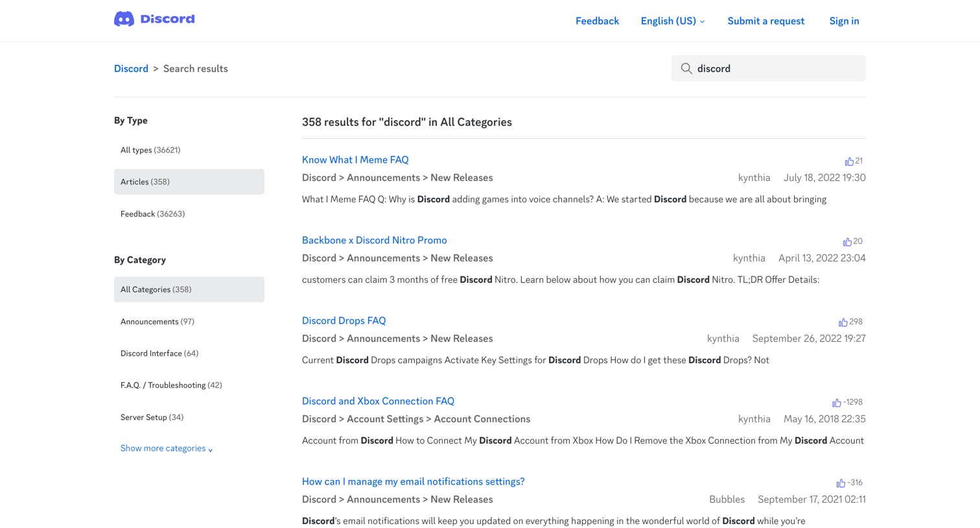The width and height of the screenshot is (980, 528).
Task: Click thumbs-up icon for Discord Drops FAQ
Action: [x=843, y=322]
